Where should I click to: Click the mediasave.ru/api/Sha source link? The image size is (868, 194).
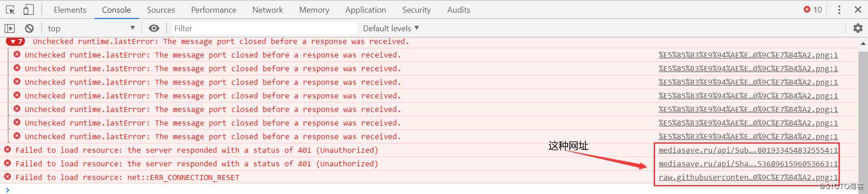click(x=747, y=164)
